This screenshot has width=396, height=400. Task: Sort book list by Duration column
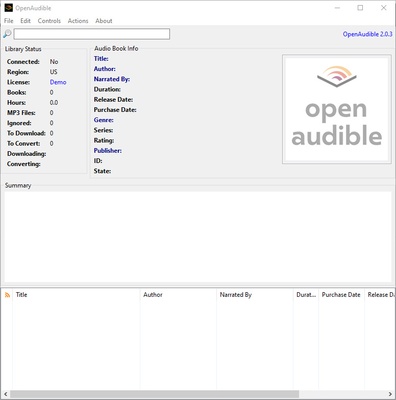pos(306,295)
